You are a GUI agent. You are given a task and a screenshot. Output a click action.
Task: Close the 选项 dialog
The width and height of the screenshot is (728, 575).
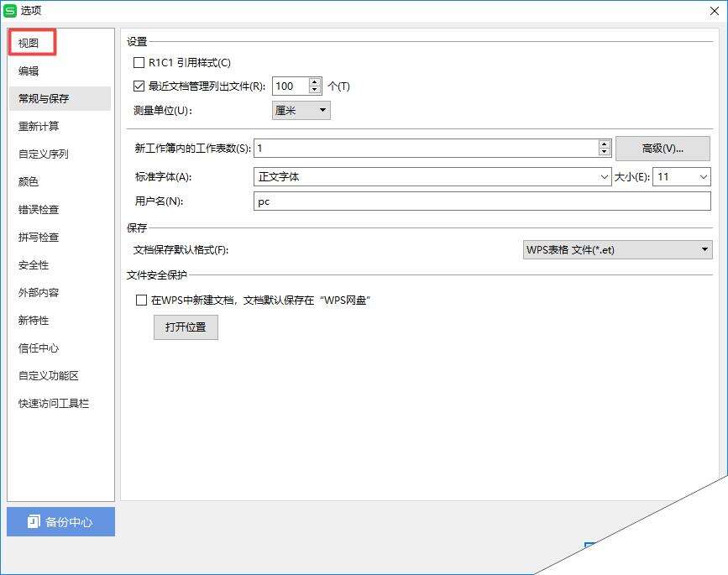[714, 11]
